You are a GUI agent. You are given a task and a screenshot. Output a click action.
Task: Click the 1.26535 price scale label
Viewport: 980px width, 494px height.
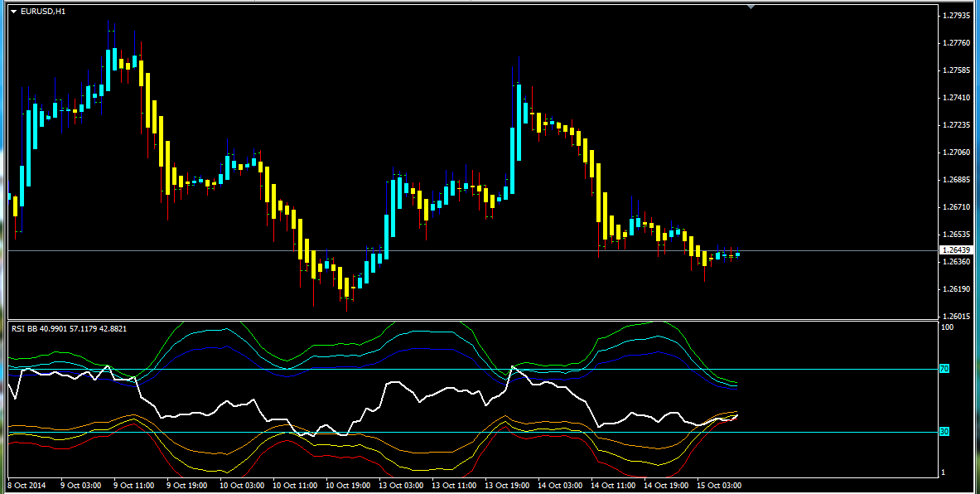[956, 234]
